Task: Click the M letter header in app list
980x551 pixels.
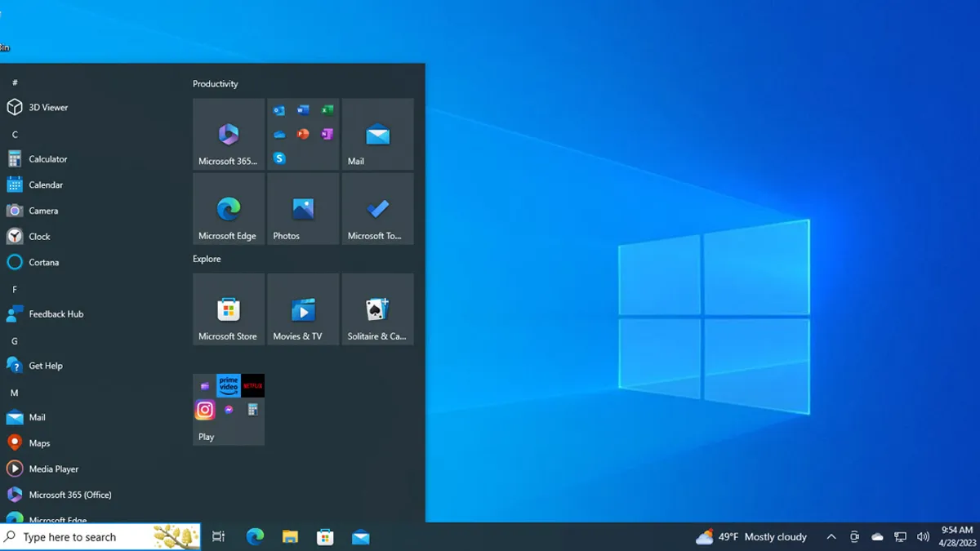Action: click(15, 393)
